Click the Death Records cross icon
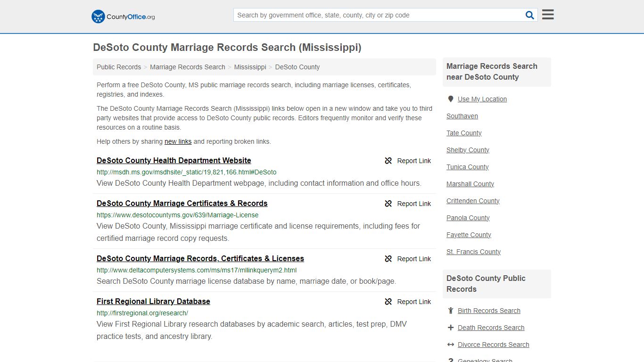The width and height of the screenshot is (644, 362). pyautogui.click(x=451, y=328)
